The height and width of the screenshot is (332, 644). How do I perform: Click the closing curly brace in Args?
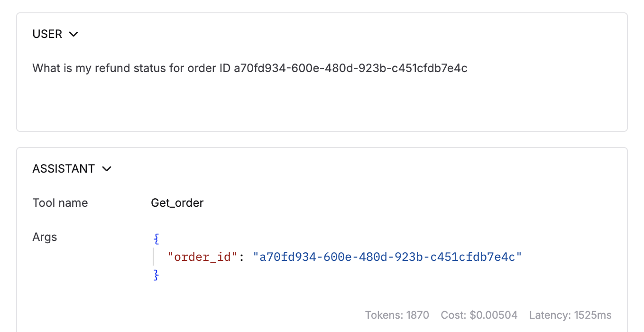click(156, 275)
